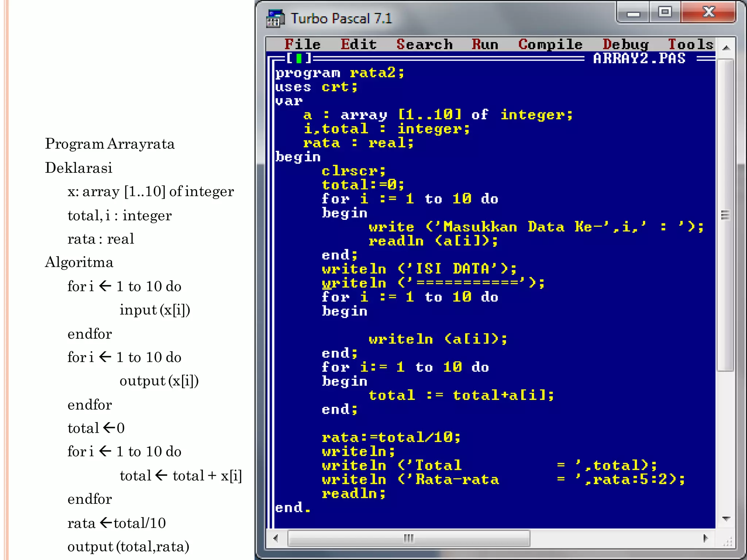Maximize the Turbo Pascal window
The height and width of the screenshot is (560, 747).
665,12
